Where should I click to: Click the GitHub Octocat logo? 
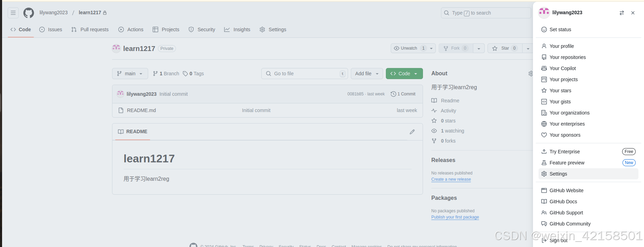[29, 13]
